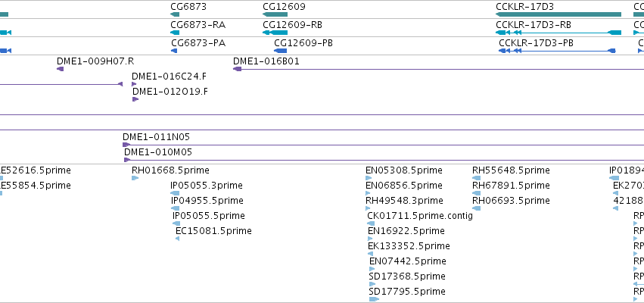Select EST label CK01711.5prime.contig
Image resolution: width=644 pixels, height=303 pixels.
(x=420, y=216)
